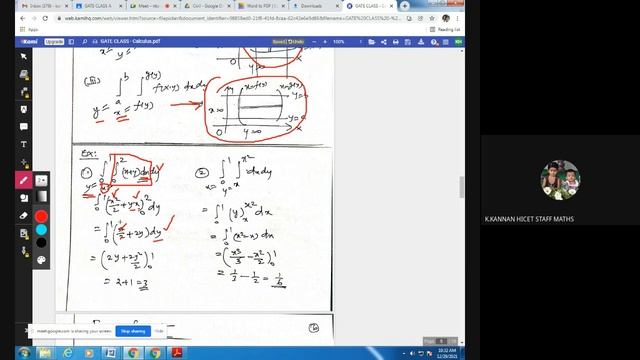The height and width of the screenshot is (360, 640).
Task: Click the page number field at bottom
Action: coord(441,341)
